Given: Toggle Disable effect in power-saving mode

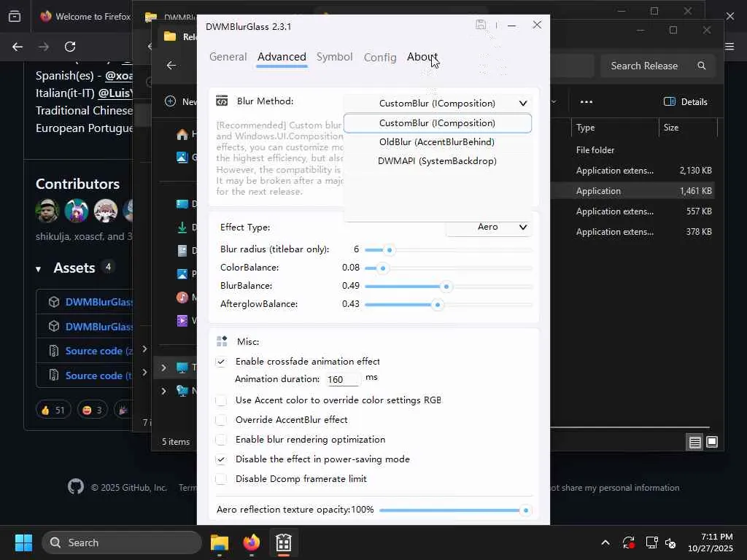Looking at the screenshot, I should (221, 459).
